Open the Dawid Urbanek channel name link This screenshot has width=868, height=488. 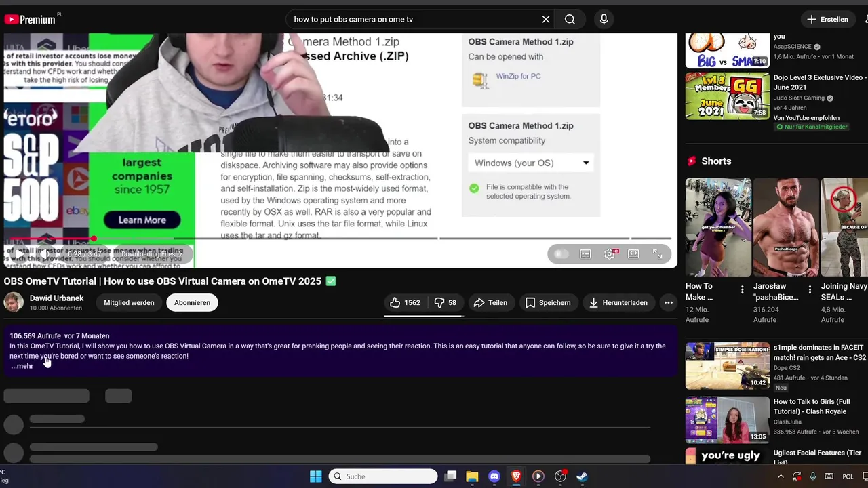[x=56, y=298]
